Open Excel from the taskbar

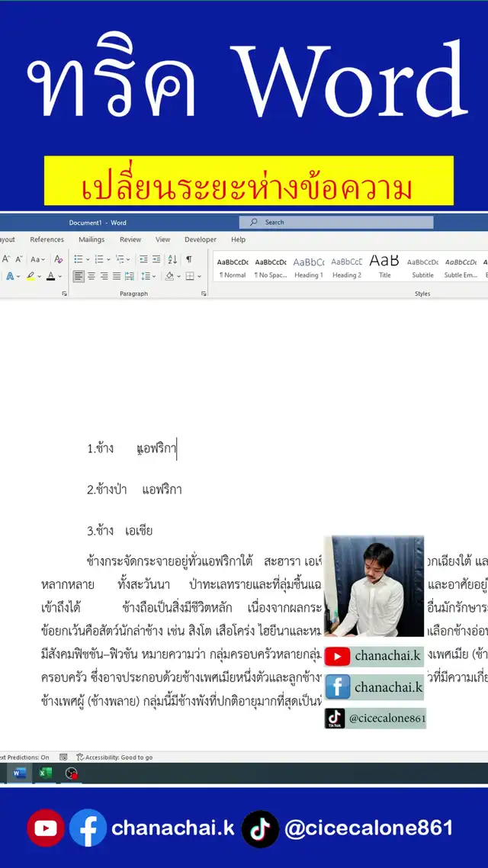pos(45,773)
